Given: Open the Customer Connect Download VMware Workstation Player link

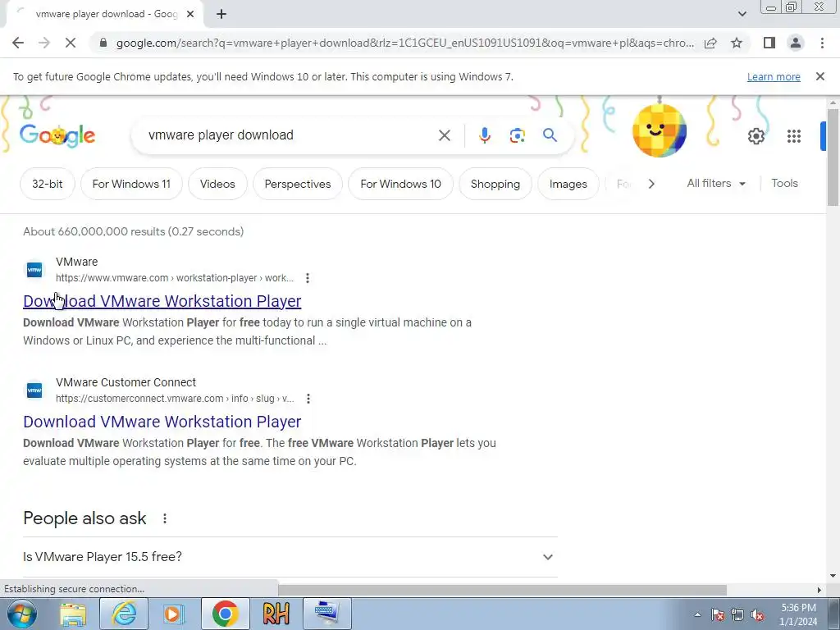Looking at the screenshot, I should click(162, 422).
